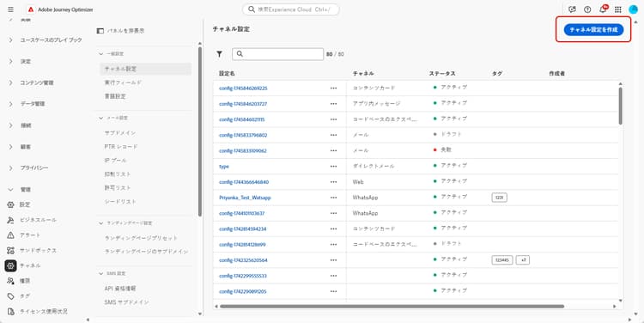Open API 資格情報 under SMS settings
The image size is (644, 323).
pos(120,289)
